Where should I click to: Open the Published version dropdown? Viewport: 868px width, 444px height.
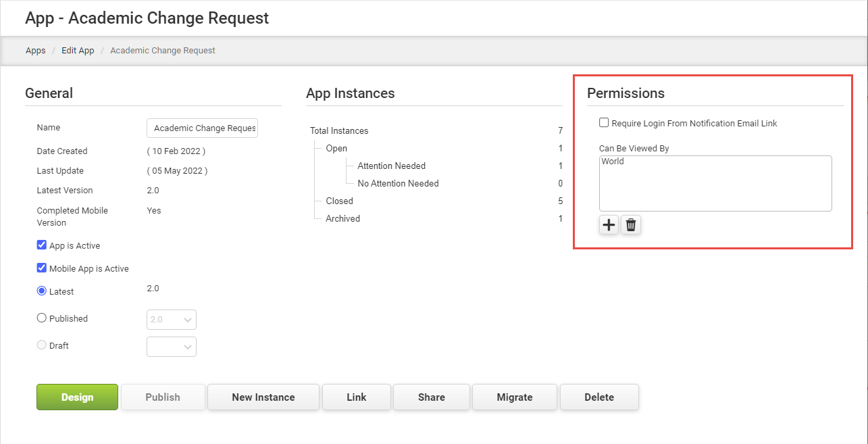point(172,320)
